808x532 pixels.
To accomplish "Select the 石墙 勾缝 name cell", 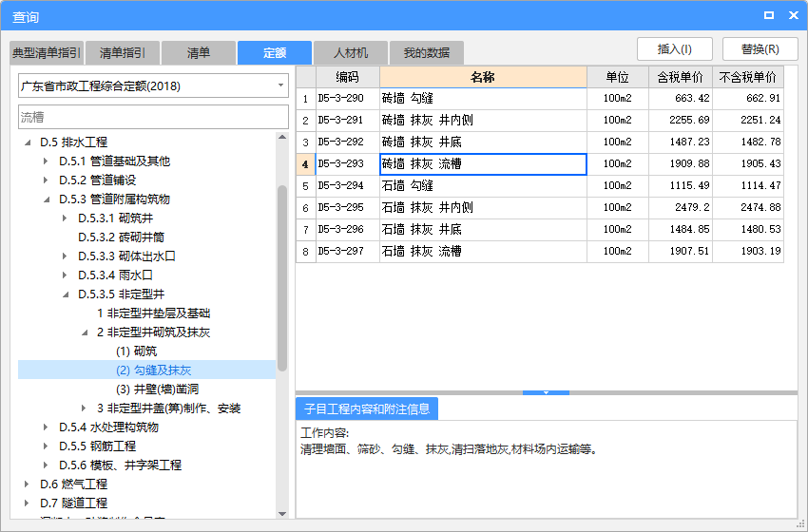I will click(x=483, y=186).
